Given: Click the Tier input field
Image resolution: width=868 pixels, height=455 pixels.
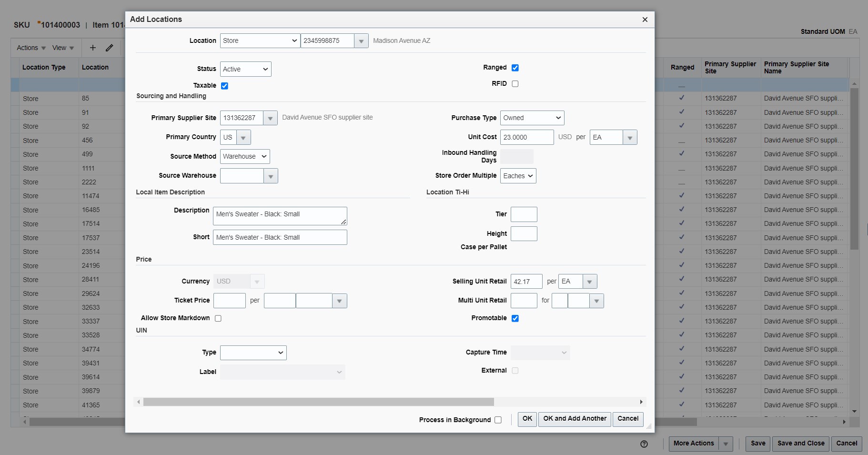Looking at the screenshot, I should click(524, 214).
